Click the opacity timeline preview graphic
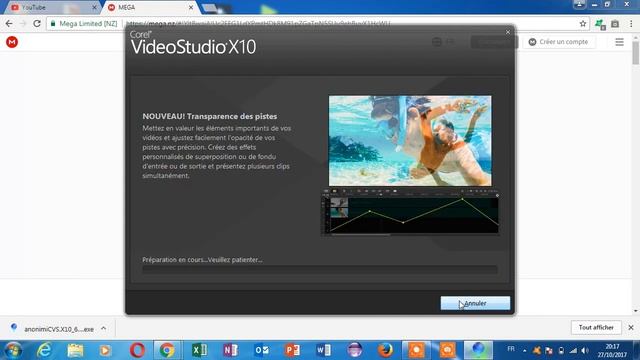Image resolution: width=640 pixels, height=360 pixels. [410, 211]
